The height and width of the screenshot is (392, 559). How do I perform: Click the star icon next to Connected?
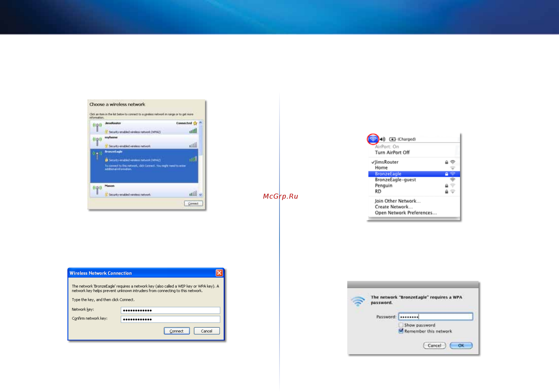tap(195, 123)
